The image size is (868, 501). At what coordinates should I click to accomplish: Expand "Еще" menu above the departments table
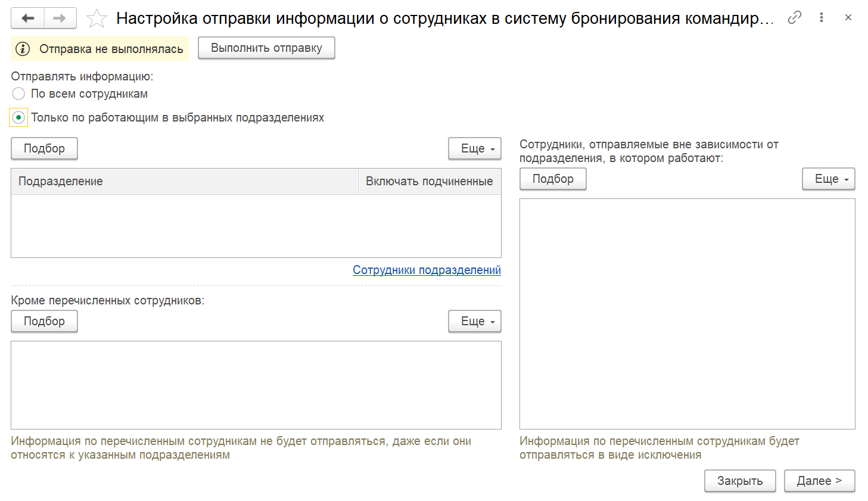474,148
